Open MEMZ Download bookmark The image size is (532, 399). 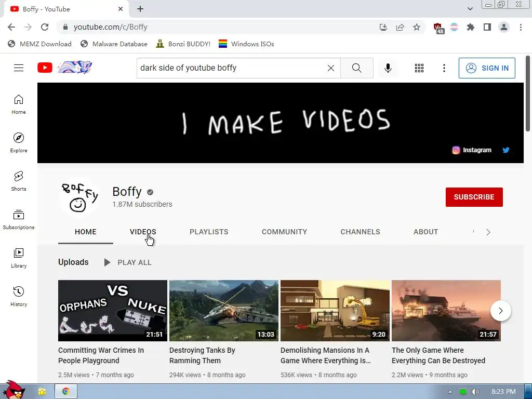tap(39, 44)
